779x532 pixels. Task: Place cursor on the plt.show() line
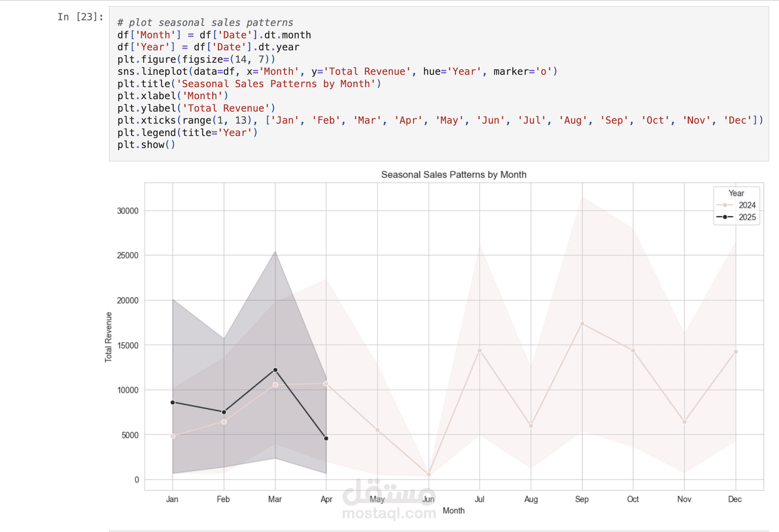pyautogui.click(x=146, y=145)
